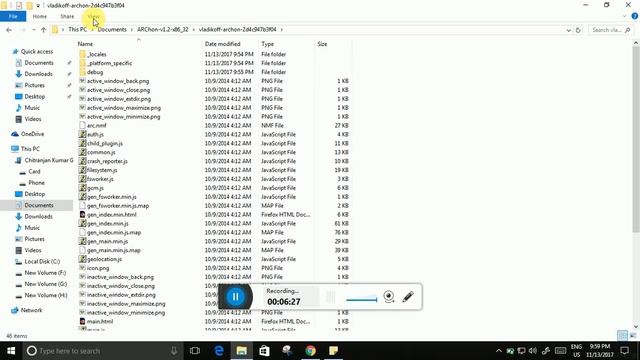Screen dimensions: 640x360
Task: Click the file list vertical scrollbar
Action: pos(636,140)
